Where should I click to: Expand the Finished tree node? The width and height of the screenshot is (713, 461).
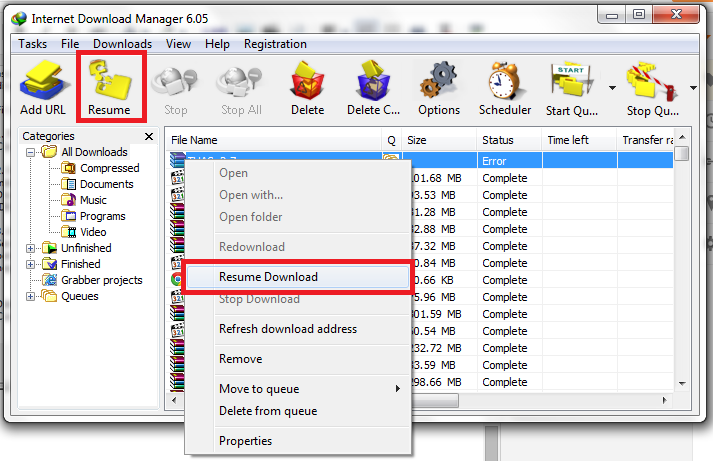[x=30, y=264]
